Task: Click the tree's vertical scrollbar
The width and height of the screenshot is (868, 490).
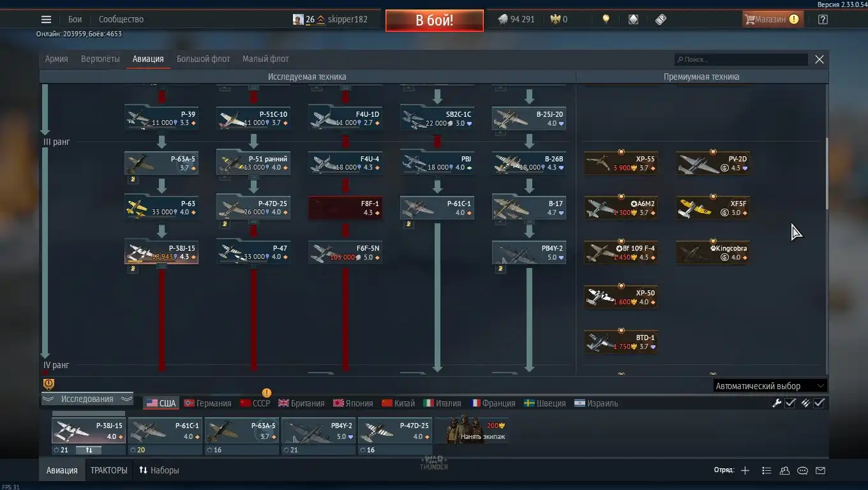Action: tap(827, 172)
